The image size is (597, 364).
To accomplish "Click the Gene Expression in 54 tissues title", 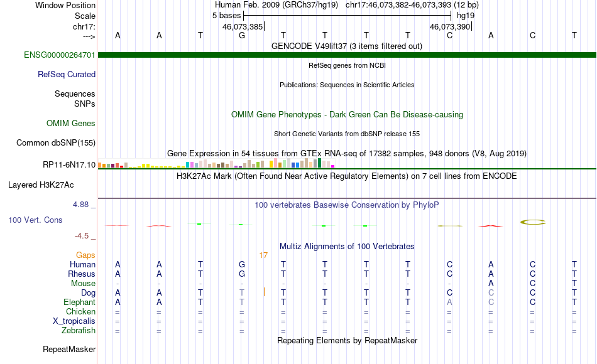I will 347,154.
